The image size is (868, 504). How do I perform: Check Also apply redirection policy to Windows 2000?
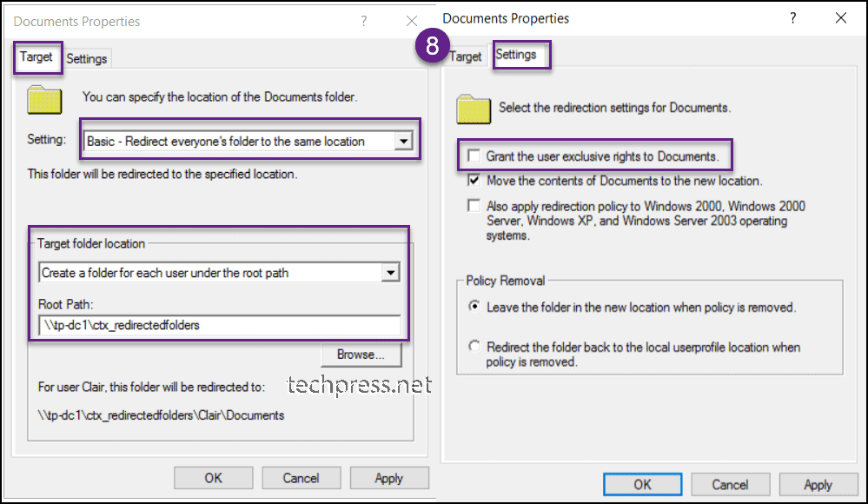[x=474, y=205]
